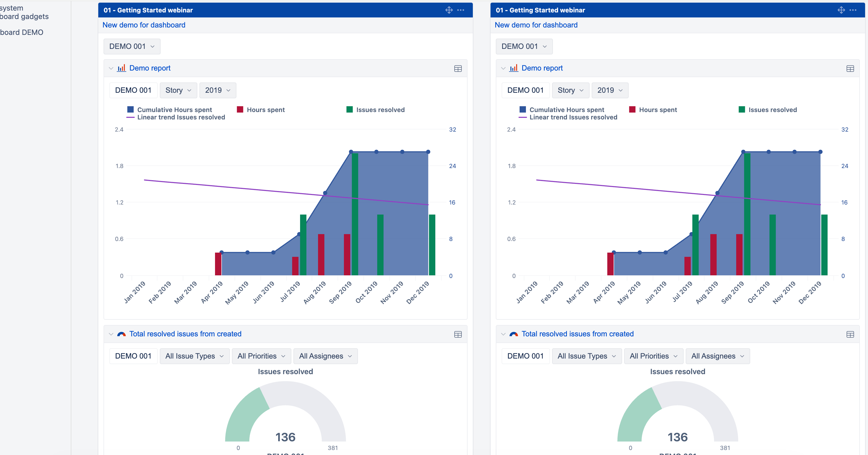The width and height of the screenshot is (868, 455).
Task: Open the Story dropdown in left report
Action: tap(178, 90)
